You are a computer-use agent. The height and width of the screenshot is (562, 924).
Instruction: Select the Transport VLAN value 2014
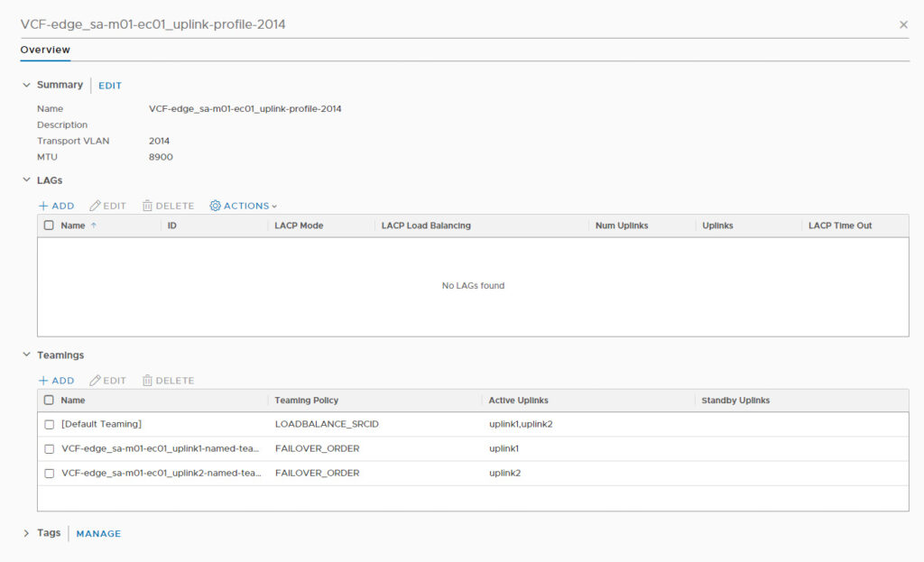click(x=159, y=141)
